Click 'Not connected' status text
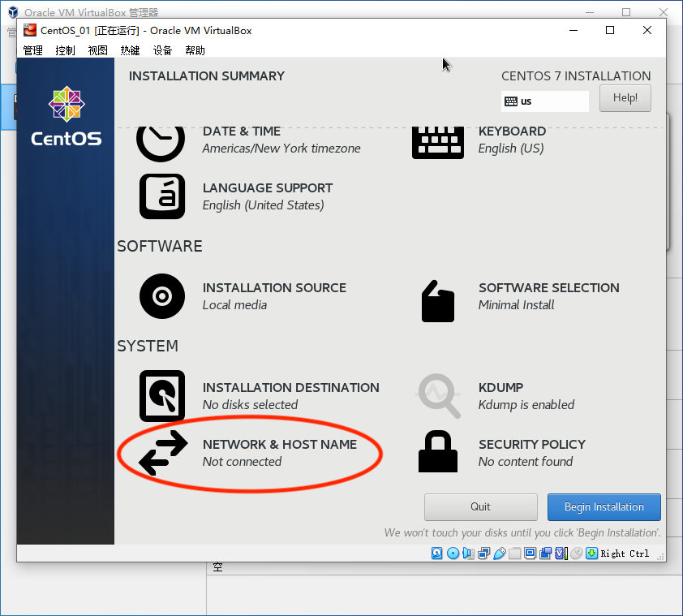 (242, 461)
